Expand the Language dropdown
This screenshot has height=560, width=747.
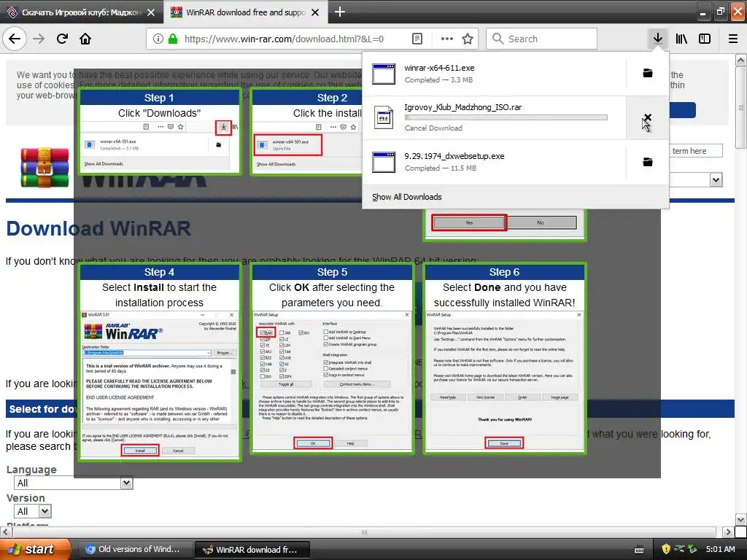74,483
